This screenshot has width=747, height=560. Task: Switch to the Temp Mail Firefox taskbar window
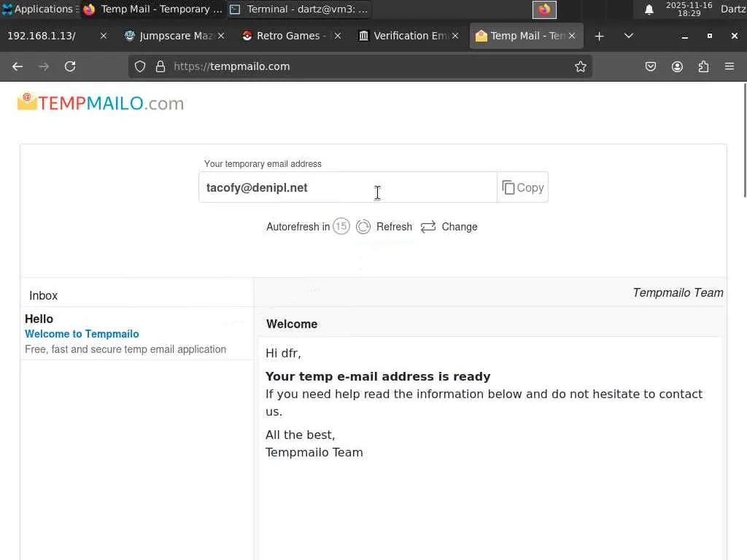pos(153,9)
